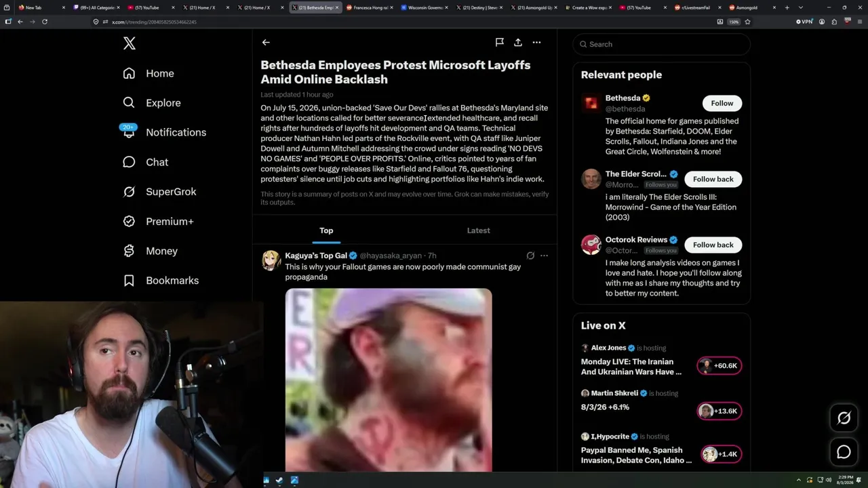Open the Explore search page
The image size is (868, 488).
(152, 103)
